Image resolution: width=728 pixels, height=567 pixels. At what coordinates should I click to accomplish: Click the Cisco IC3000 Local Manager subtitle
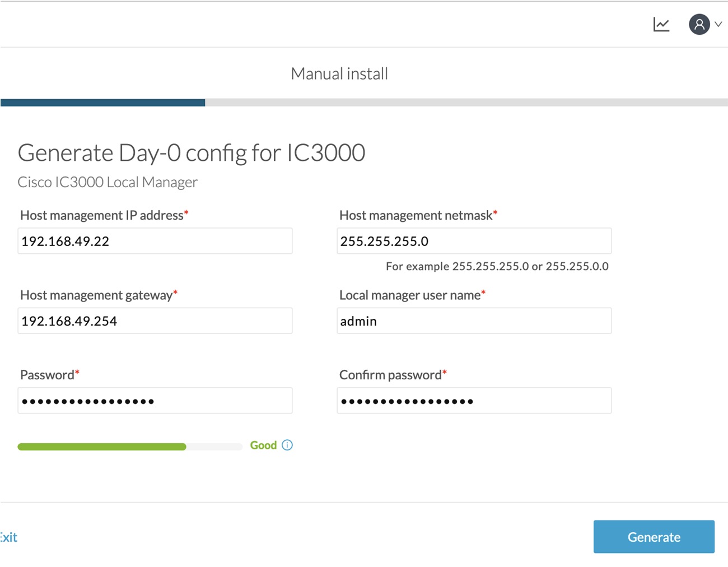pos(108,183)
